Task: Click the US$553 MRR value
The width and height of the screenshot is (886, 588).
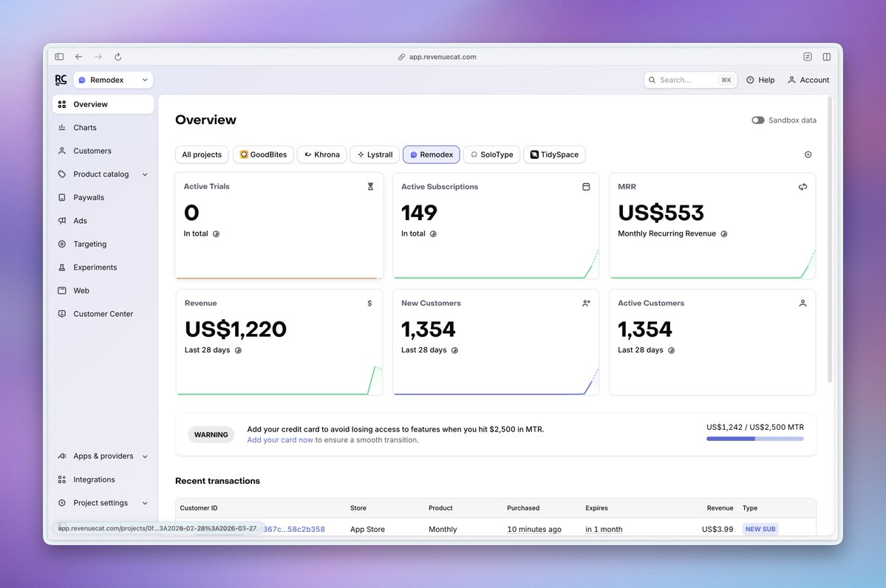Action: 661,213
